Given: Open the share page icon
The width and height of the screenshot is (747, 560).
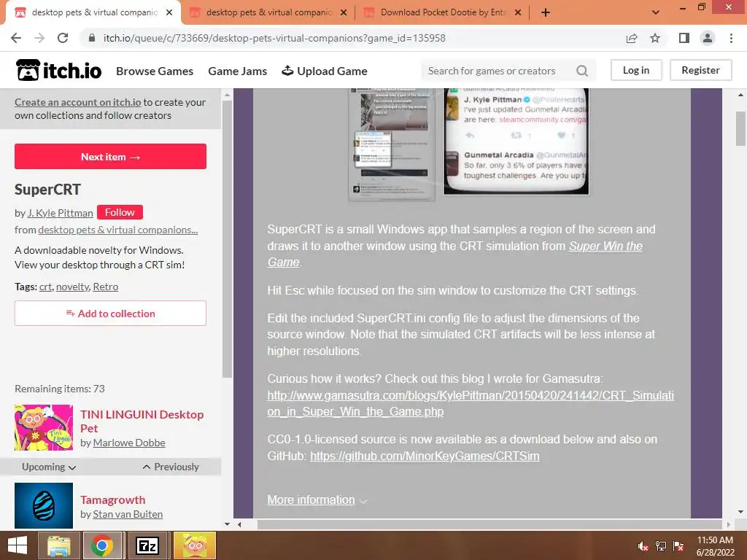Looking at the screenshot, I should [x=632, y=38].
